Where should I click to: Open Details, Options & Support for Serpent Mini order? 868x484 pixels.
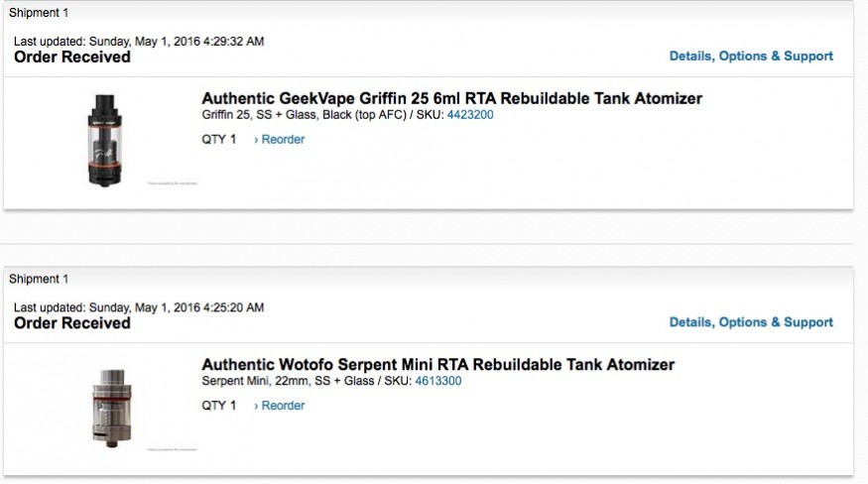click(x=751, y=322)
